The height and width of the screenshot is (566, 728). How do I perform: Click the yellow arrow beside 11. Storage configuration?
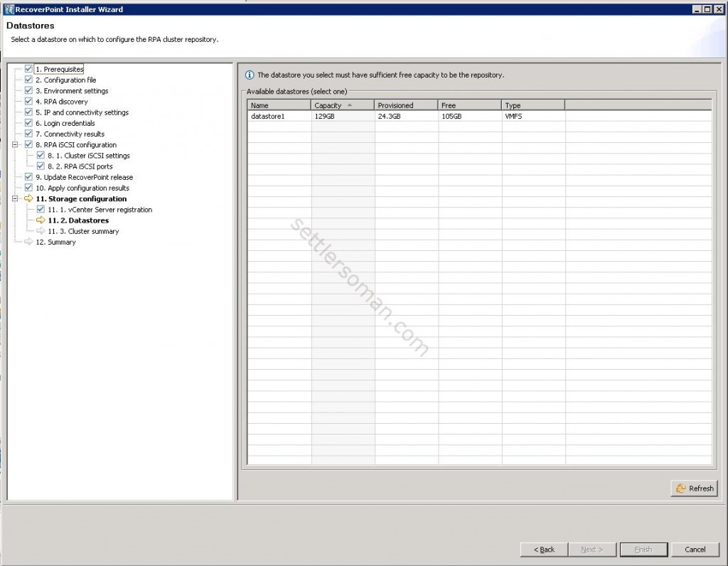coord(28,198)
